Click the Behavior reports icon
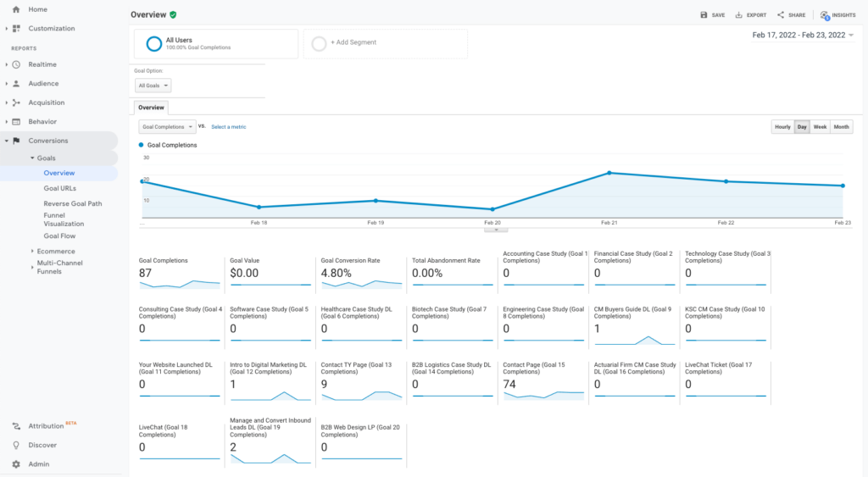Image resolution: width=868 pixels, height=477 pixels. tap(16, 122)
